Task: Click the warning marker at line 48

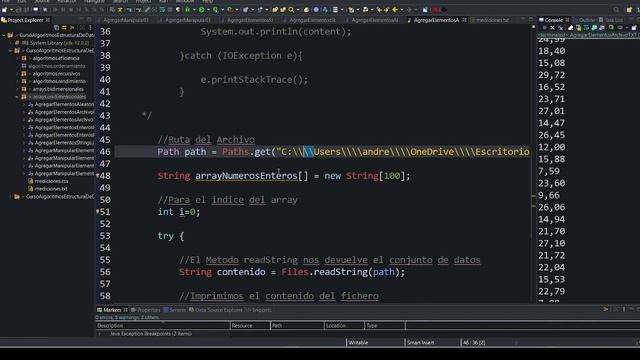Action: click(x=98, y=175)
